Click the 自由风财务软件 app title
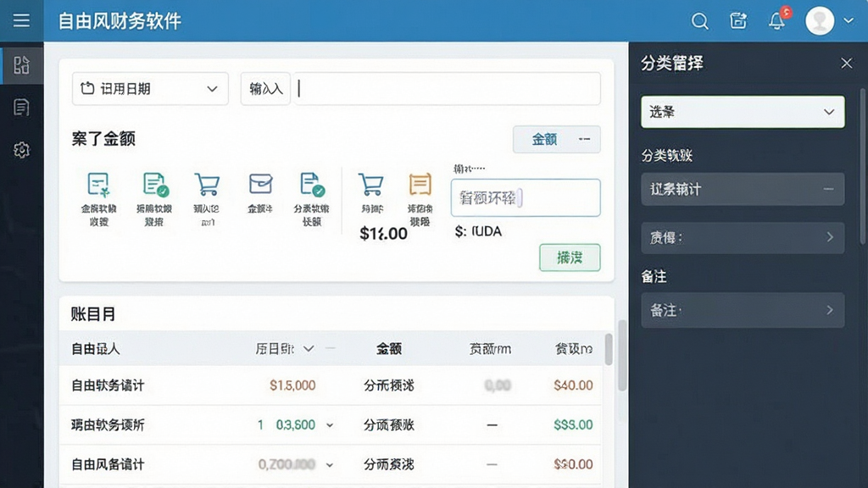Image resolution: width=868 pixels, height=488 pixels. (x=120, y=21)
